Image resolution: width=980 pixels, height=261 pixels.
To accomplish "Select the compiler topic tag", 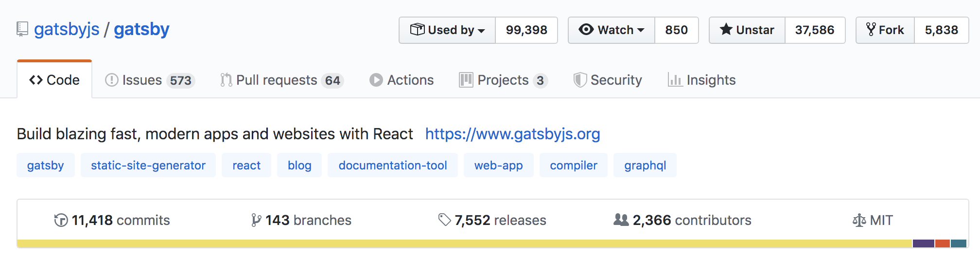I will 574,166.
